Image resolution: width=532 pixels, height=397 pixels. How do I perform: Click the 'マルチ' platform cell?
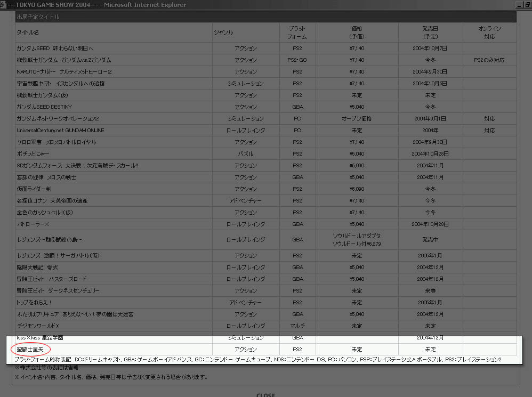(x=297, y=326)
